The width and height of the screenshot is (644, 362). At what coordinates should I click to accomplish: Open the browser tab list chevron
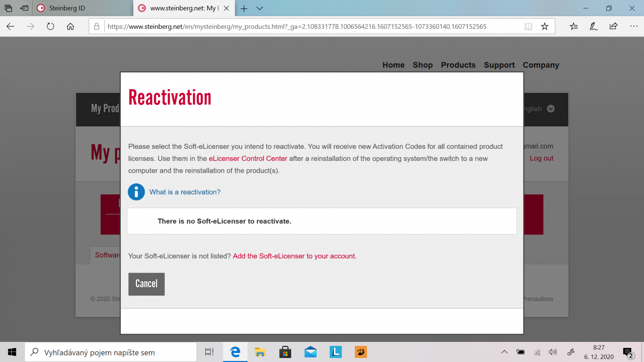click(259, 8)
